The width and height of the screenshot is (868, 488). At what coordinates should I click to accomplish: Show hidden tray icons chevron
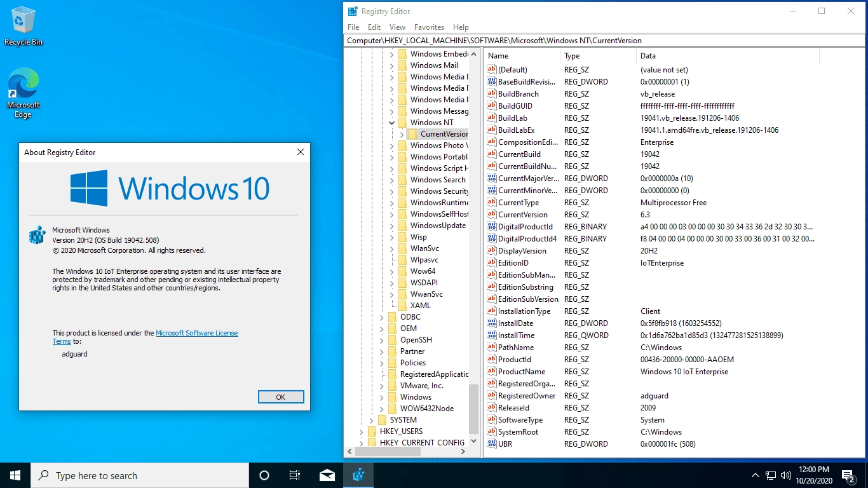click(x=755, y=475)
